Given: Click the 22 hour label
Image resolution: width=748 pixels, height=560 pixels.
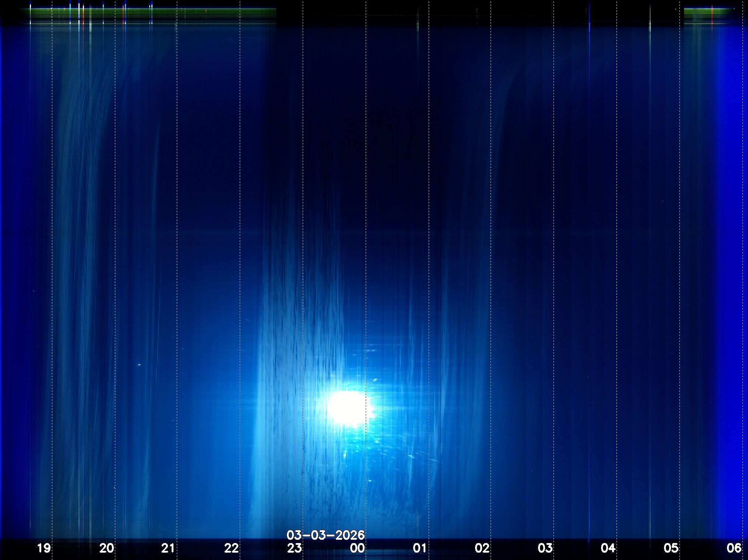Looking at the screenshot, I should [x=231, y=548].
